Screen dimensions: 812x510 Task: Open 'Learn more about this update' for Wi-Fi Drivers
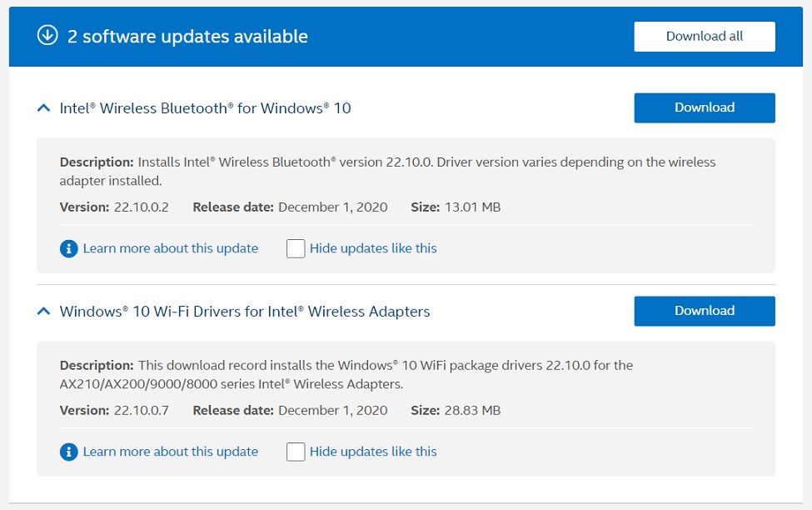pyautogui.click(x=170, y=452)
